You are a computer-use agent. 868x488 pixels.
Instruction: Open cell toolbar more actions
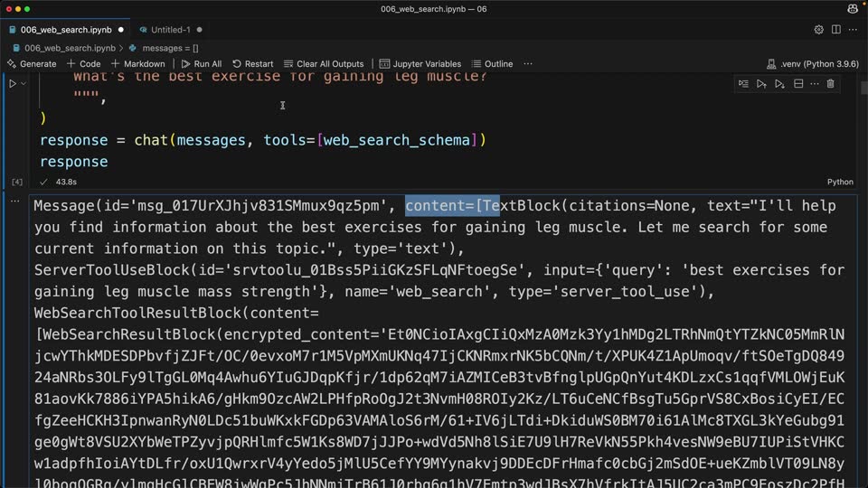(x=815, y=83)
